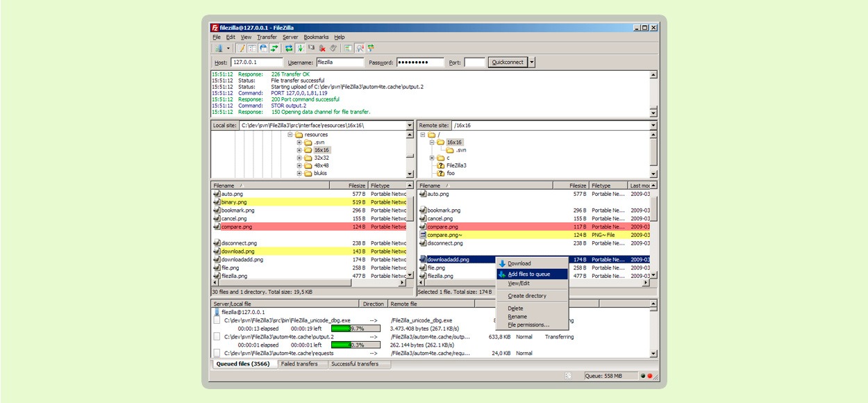Viewport: 868px width, 403px height.
Task: Click the Direction column header in queue
Action: click(x=374, y=304)
